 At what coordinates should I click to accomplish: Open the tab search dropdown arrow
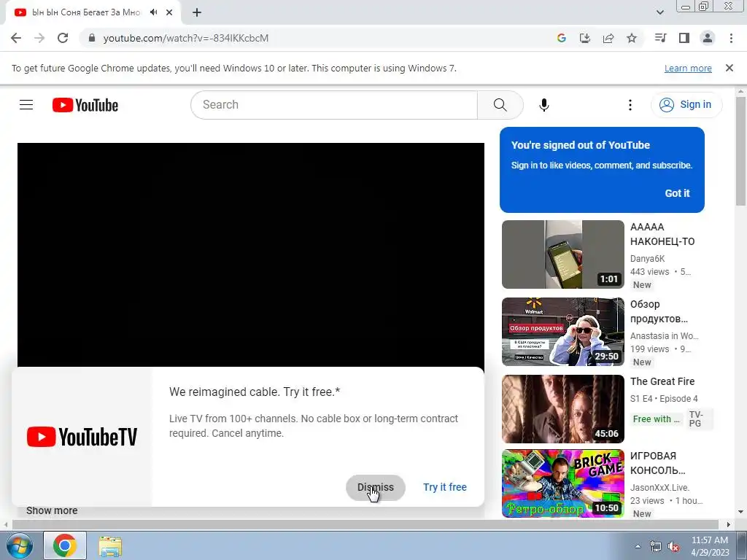tap(660, 12)
